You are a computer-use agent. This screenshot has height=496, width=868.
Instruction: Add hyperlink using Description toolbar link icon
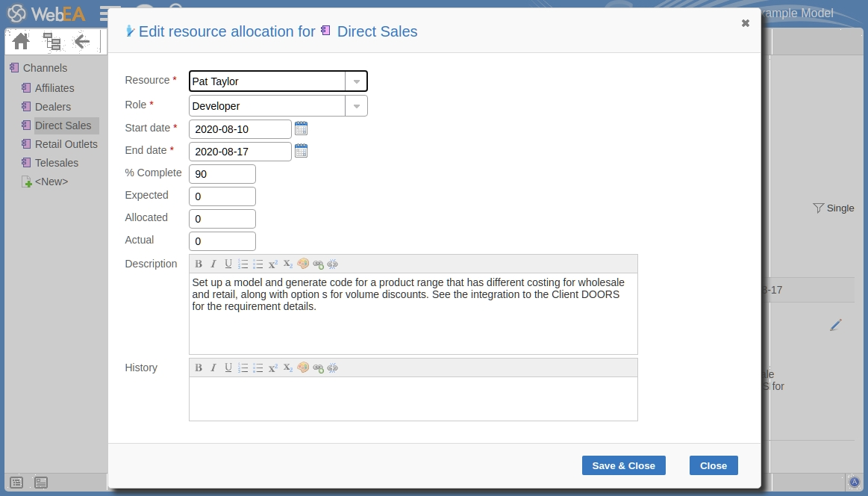[x=318, y=264]
